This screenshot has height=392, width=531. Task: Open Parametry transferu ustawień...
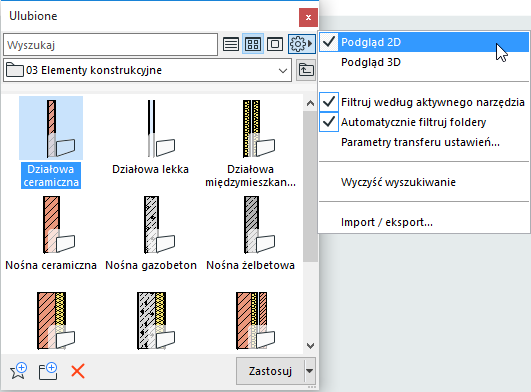click(424, 142)
